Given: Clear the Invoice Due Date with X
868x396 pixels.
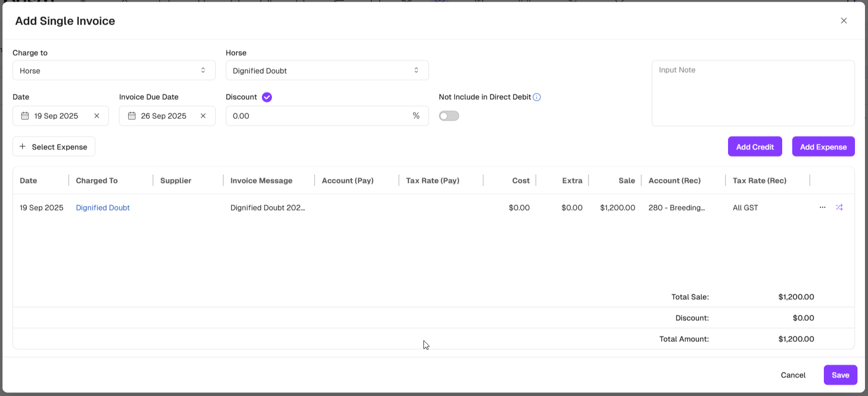Looking at the screenshot, I should (203, 116).
